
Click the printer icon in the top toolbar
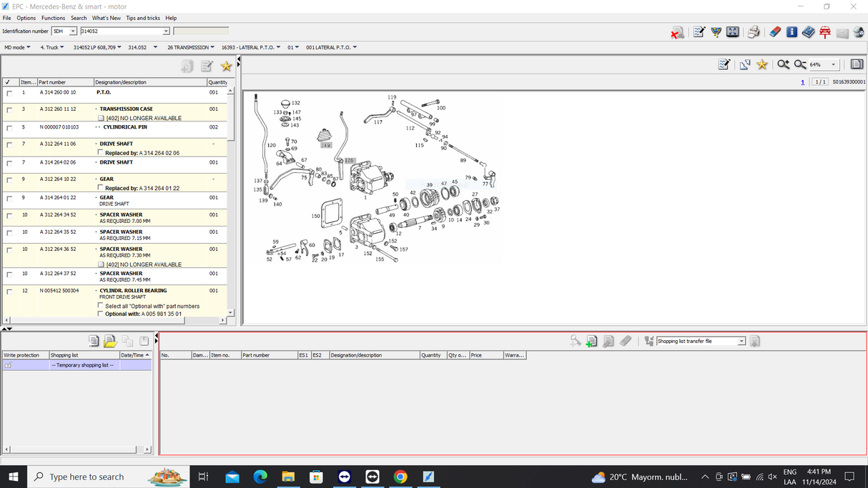(753, 32)
